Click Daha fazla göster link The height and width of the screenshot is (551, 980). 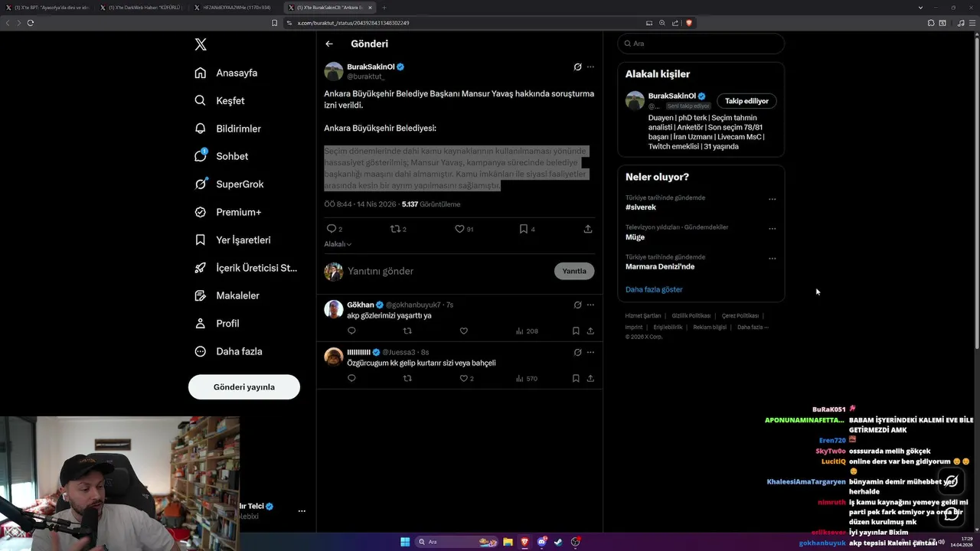tap(654, 289)
